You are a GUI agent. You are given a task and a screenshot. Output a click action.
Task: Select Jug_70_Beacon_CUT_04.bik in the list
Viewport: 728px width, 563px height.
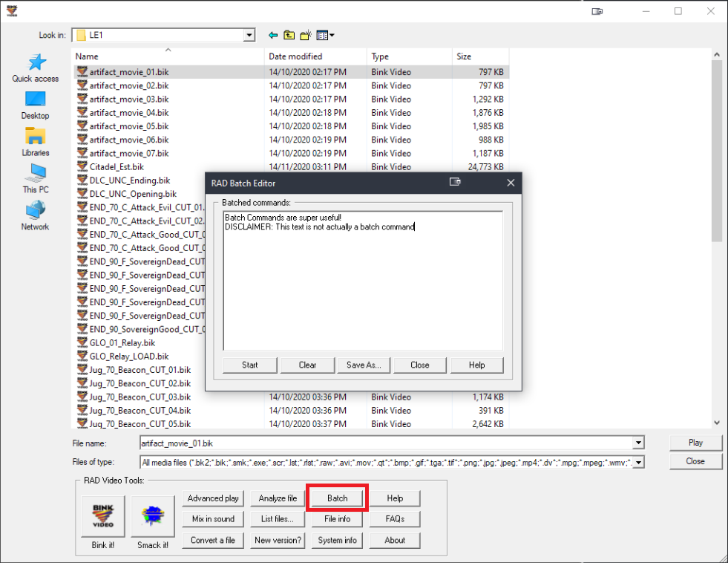140,410
